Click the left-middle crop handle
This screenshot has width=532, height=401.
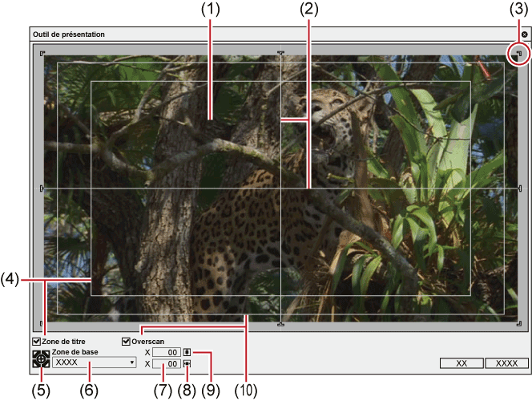pyautogui.click(x=42, y=188)
